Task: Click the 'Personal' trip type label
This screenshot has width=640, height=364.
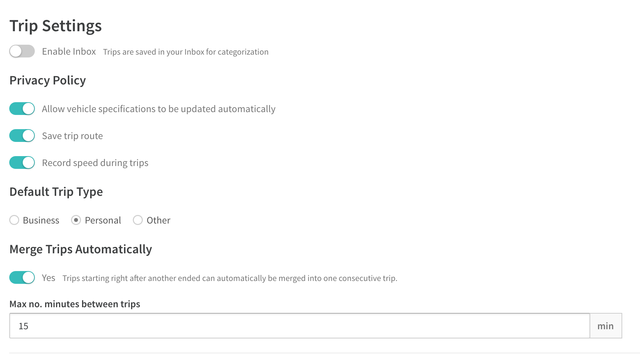Action: [103, 220]
